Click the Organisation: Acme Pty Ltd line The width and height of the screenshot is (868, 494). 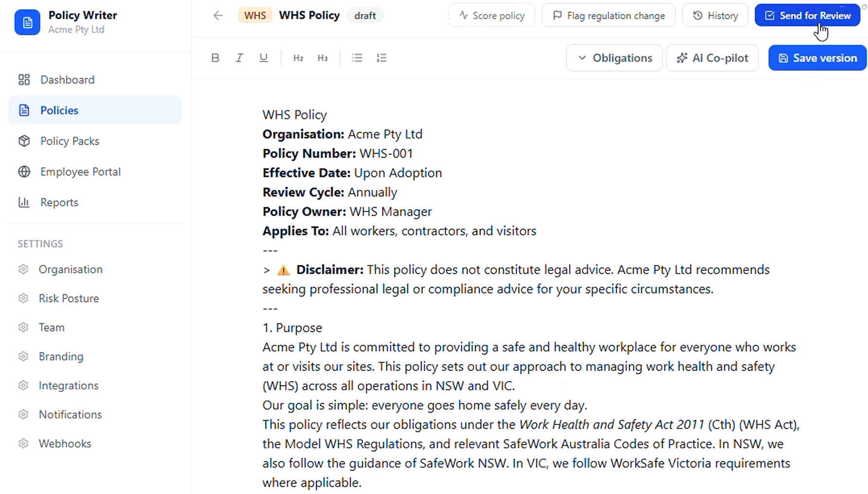[x=343, y=134]
